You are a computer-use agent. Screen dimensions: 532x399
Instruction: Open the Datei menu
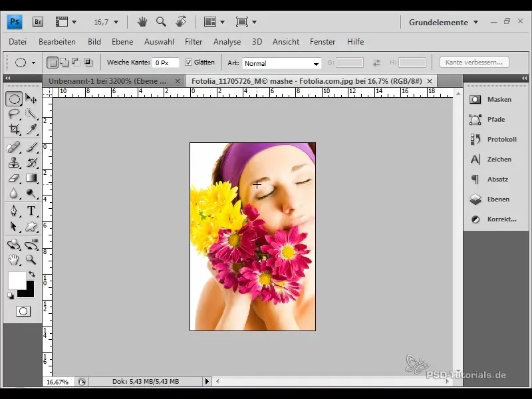(x=18, y=42)
